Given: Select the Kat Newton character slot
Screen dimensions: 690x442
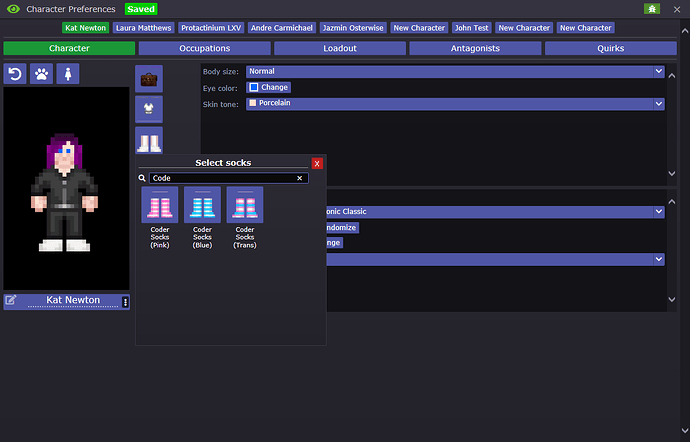Looking at the screenshot, I should (x=85, y=28).
